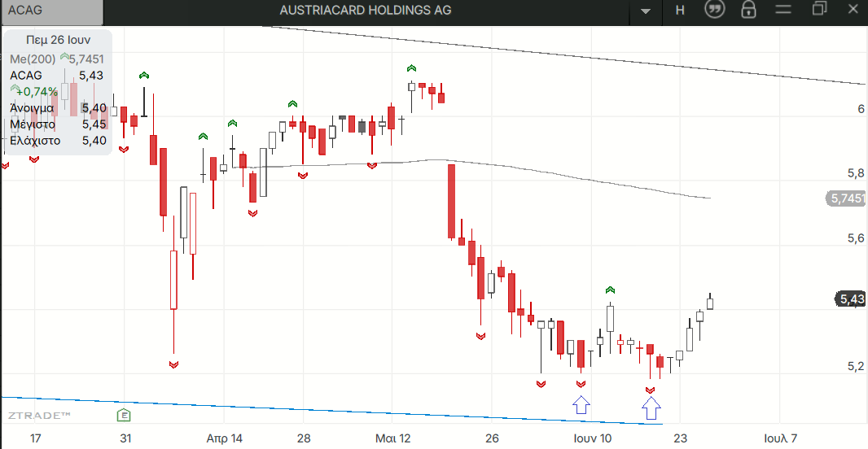The image size is (868, 449).
Task: Click the ACAG ticker symbol field
Action: 52,11
